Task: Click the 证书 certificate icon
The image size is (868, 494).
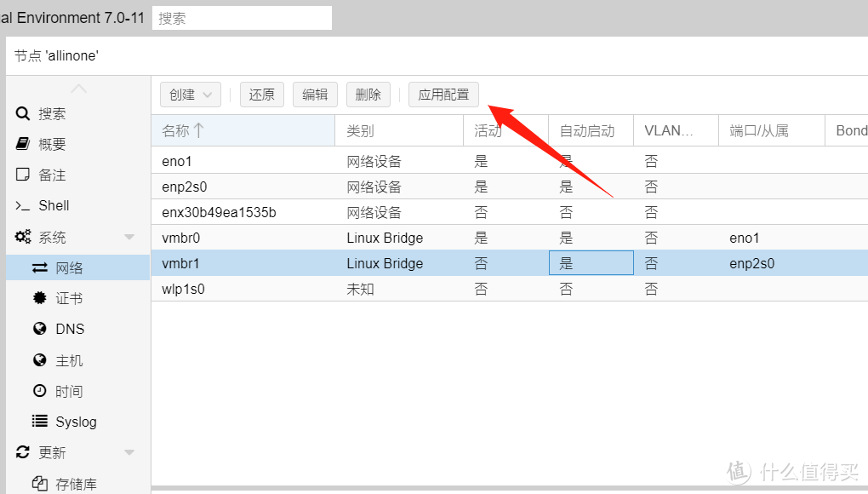Action: point(39,297)
